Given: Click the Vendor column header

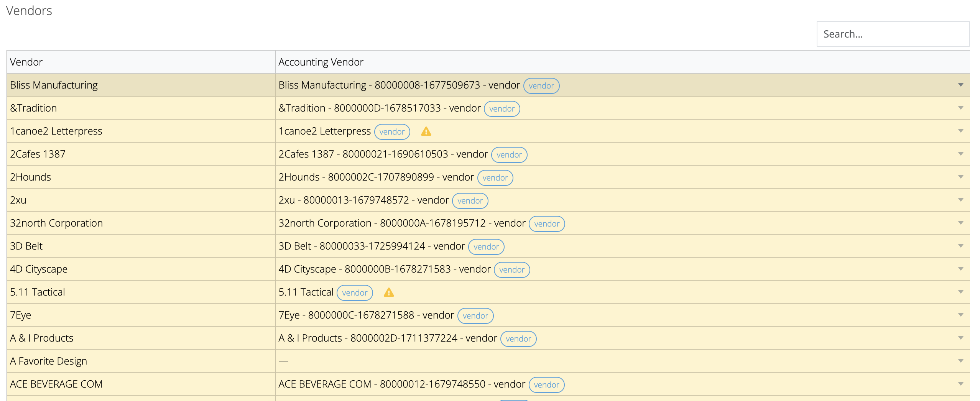Looking at the screenshot, I should 141,62.
